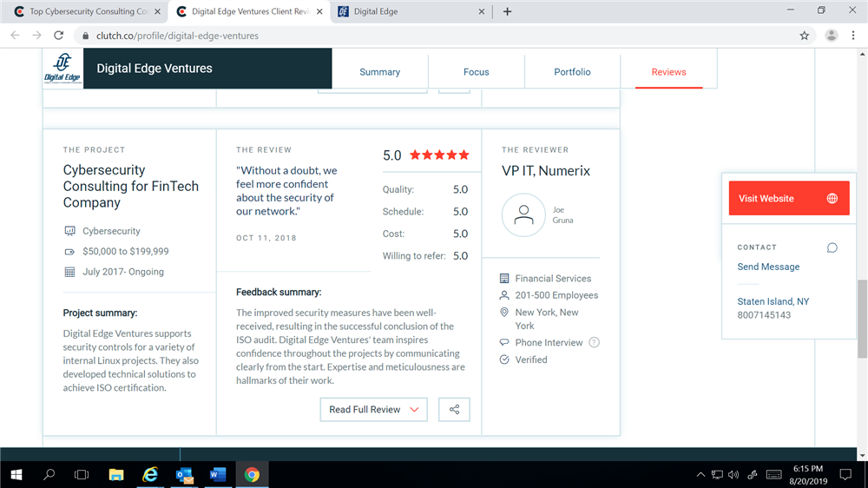Viewport: 868px width, 488px height.
Task: Click the 'July 2017- Ongoing' date text
Action: [123, 272]
